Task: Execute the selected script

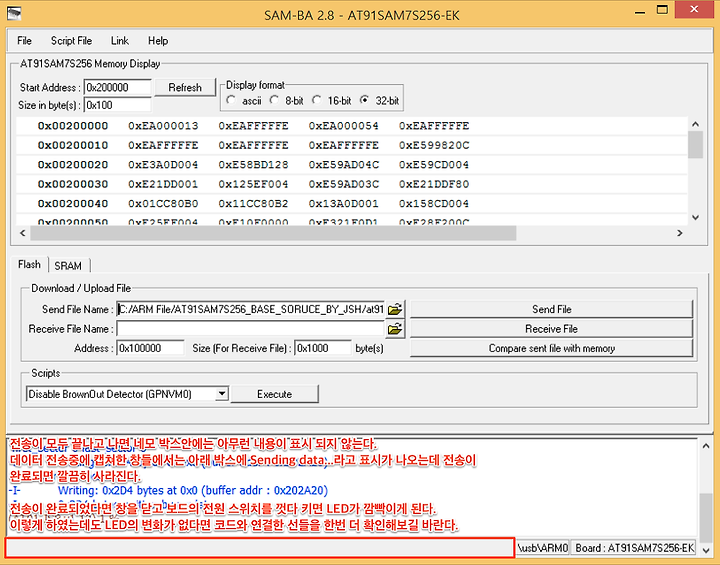Action: pyautogui.click(x=275, y=394)
